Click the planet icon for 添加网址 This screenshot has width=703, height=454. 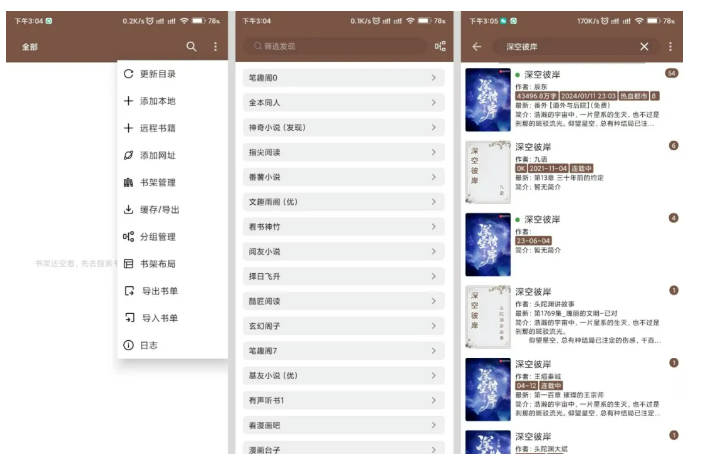pyautogui.click(x=128, y=156)
